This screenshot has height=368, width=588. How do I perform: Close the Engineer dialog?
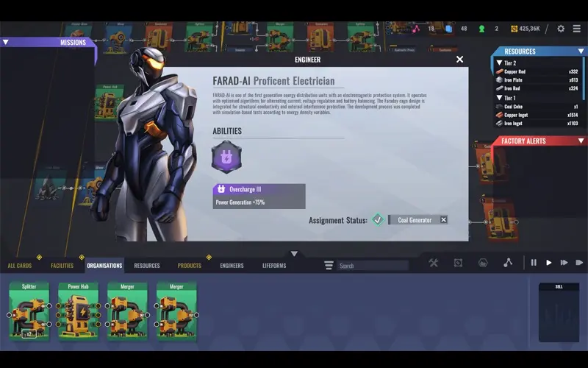tap(460, 60)
